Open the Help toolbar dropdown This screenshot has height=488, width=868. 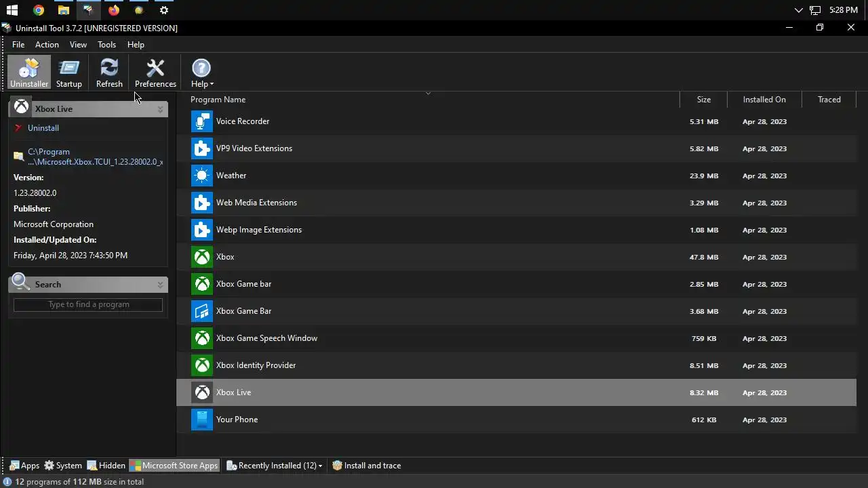pos(202,73)
